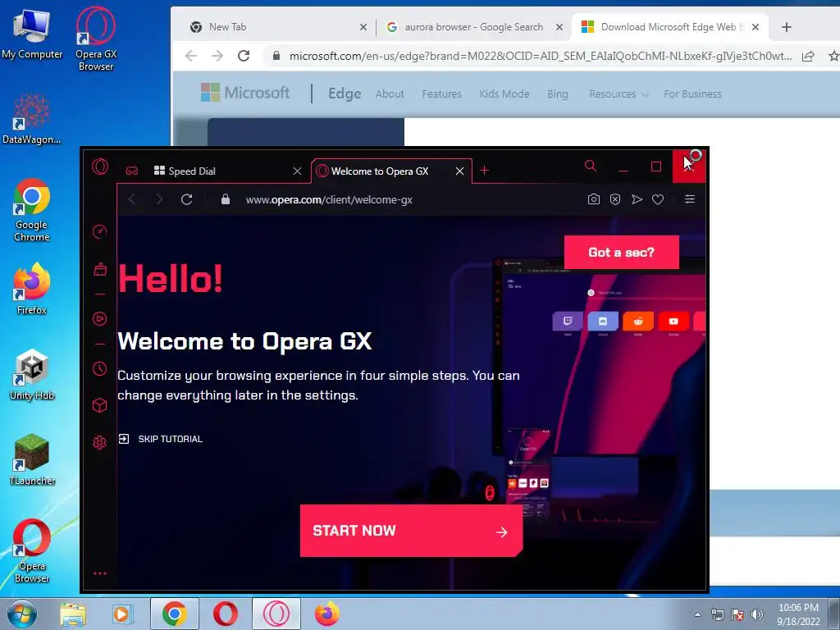The height and width of the screenshot is (630, 840).
Task: Click the Chrome share page icon
Action: point(808,56)
